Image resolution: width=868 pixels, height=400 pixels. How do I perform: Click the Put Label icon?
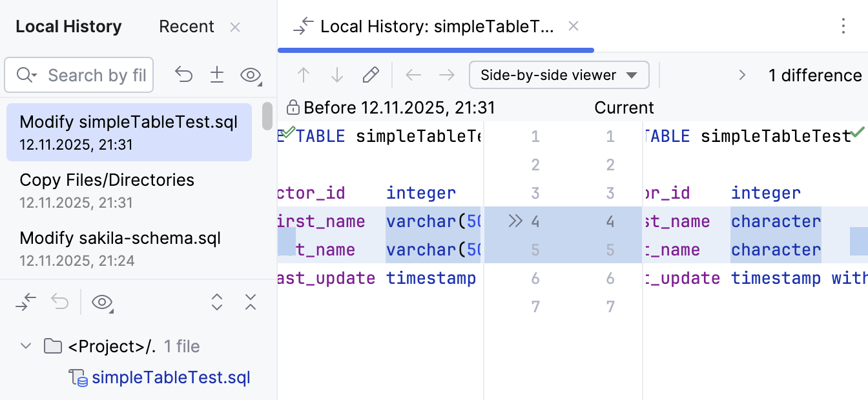coord(217,75)
